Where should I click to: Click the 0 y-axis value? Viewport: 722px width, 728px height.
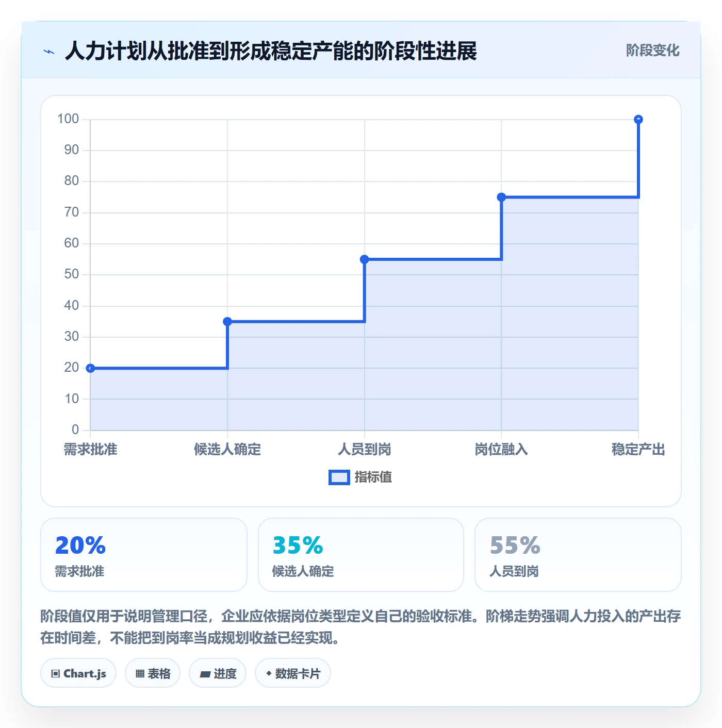pos(75,429)
